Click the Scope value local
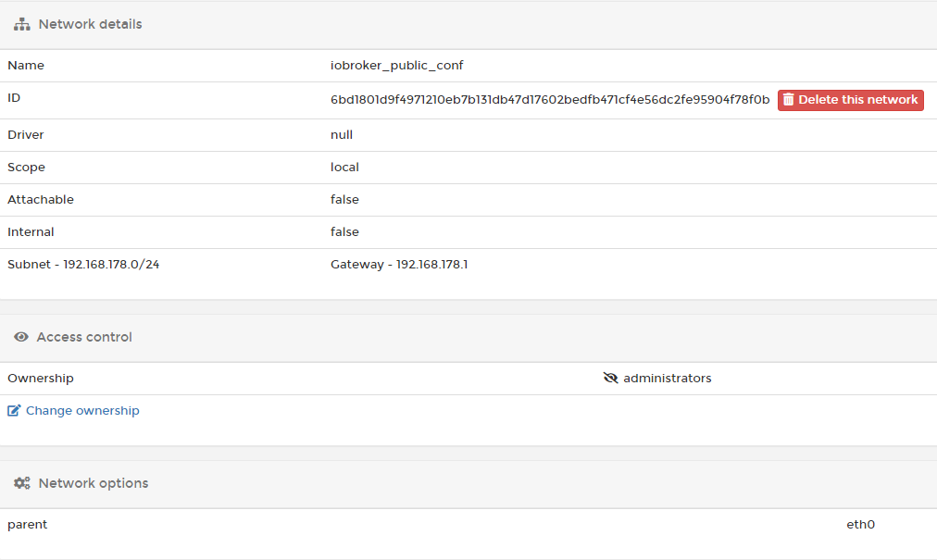937x560 pixels. 344,168
